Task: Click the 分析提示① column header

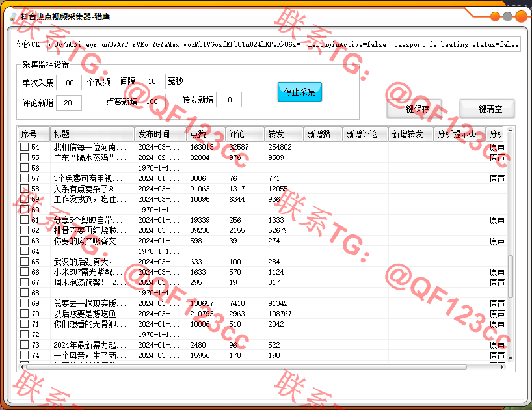Action: pyautogui.click(x=460, y=134)
